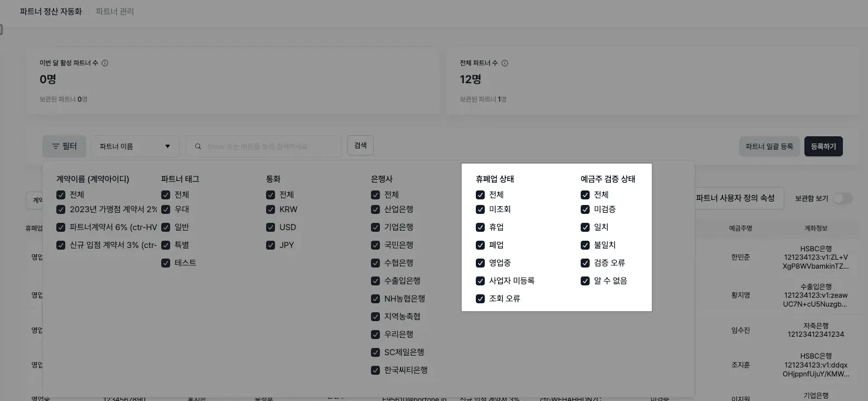This screenshot has height=401, width=868.
Task: Click the magnifier icon in the search bar
Action: pos(198,146)
